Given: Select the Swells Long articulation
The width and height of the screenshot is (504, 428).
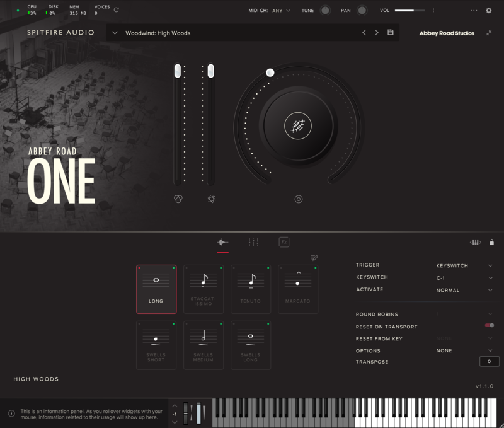Looking at the screenshot, I should click(x=251, y=345).
